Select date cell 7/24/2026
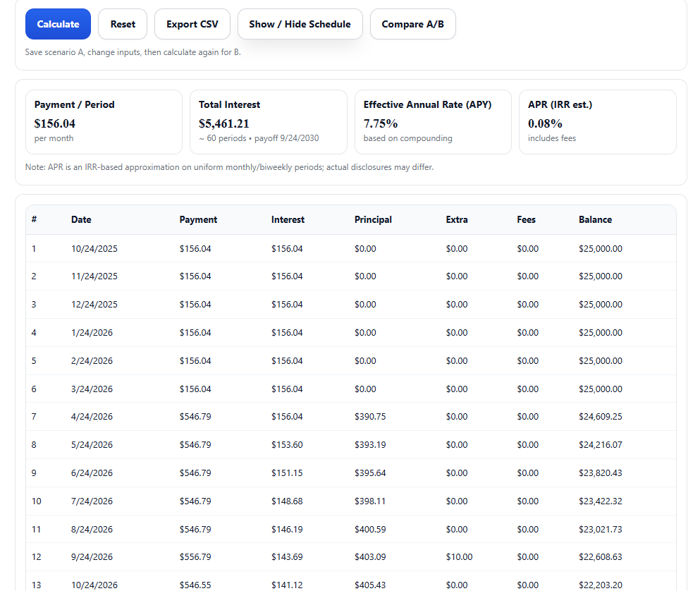Viewport: 700px width, 591px height. (x=92, y=501)
